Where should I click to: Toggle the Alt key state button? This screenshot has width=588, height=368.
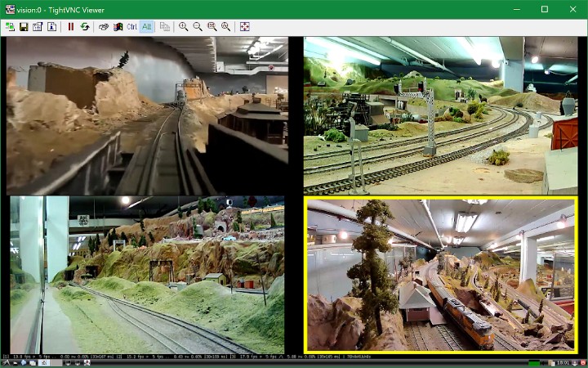146,27
